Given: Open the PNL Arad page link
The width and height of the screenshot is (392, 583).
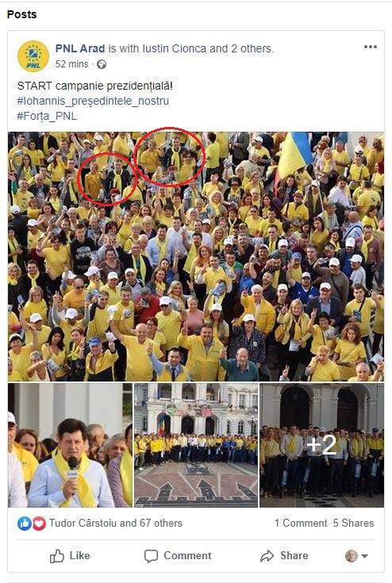Looking at the screenshot, I should tap(80, 48).
